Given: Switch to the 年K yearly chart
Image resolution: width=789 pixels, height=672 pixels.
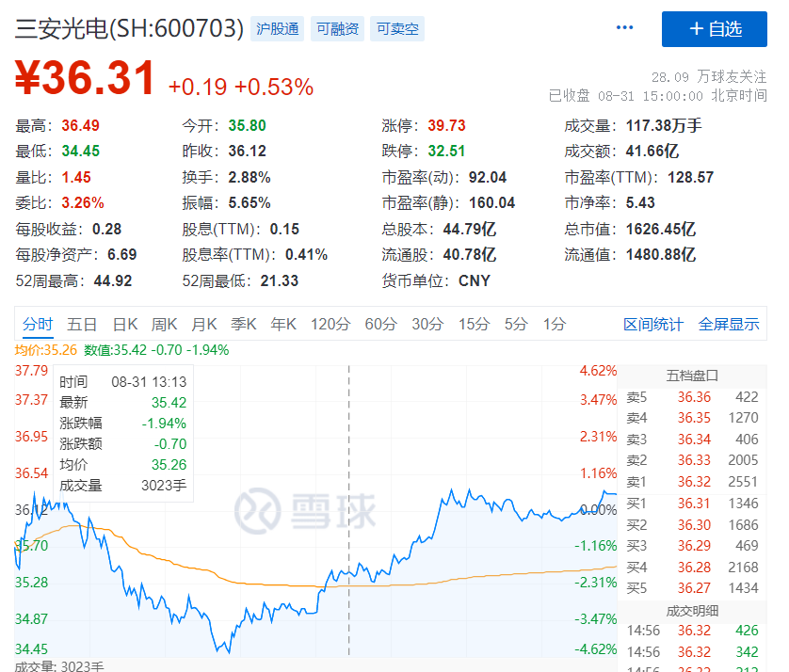Looking at the screenshot, I should [283, 323].
